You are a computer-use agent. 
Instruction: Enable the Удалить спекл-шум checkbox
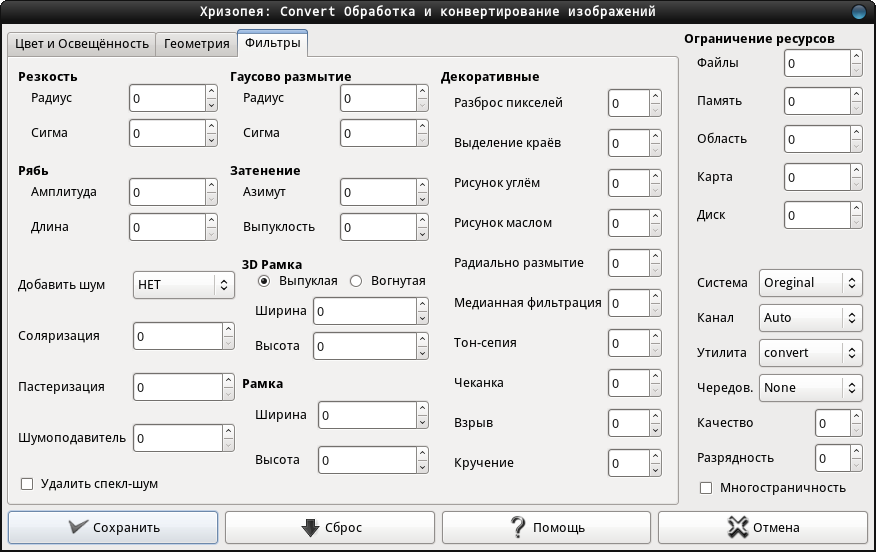[27, 484]
